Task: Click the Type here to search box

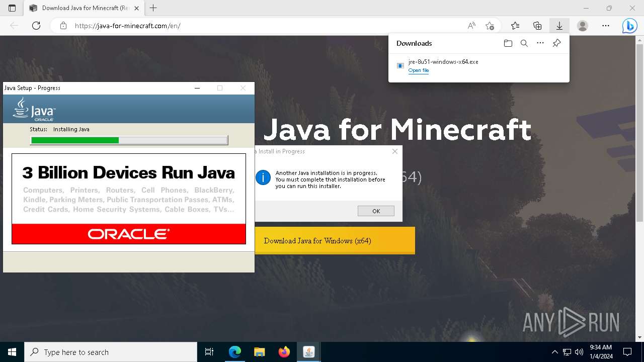Action: click(x=111, y=352)
